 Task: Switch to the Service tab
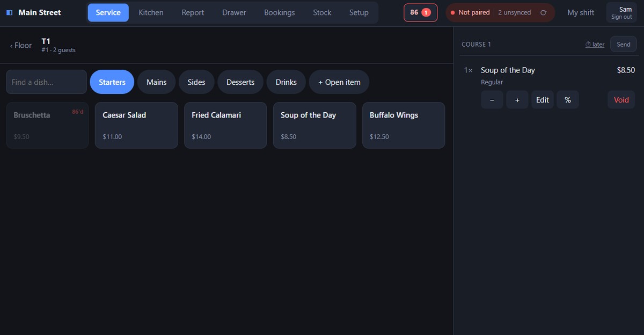[x=108, y=12]
